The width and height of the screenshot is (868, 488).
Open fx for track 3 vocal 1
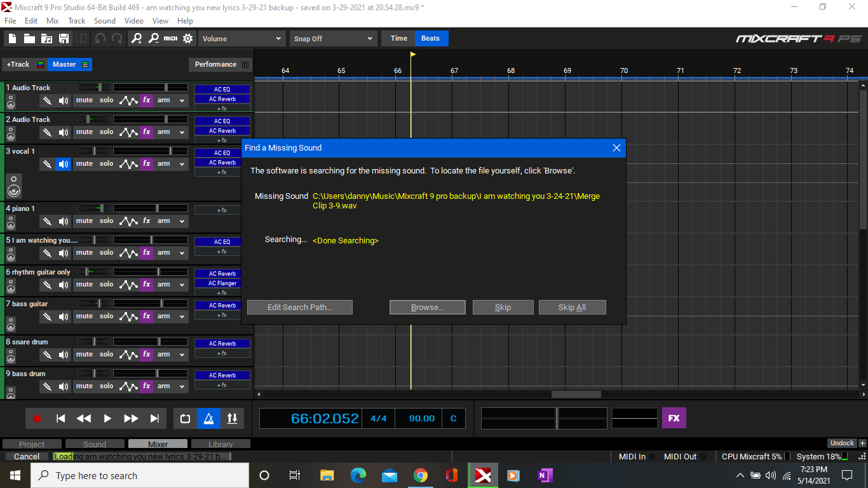(147, 164)
